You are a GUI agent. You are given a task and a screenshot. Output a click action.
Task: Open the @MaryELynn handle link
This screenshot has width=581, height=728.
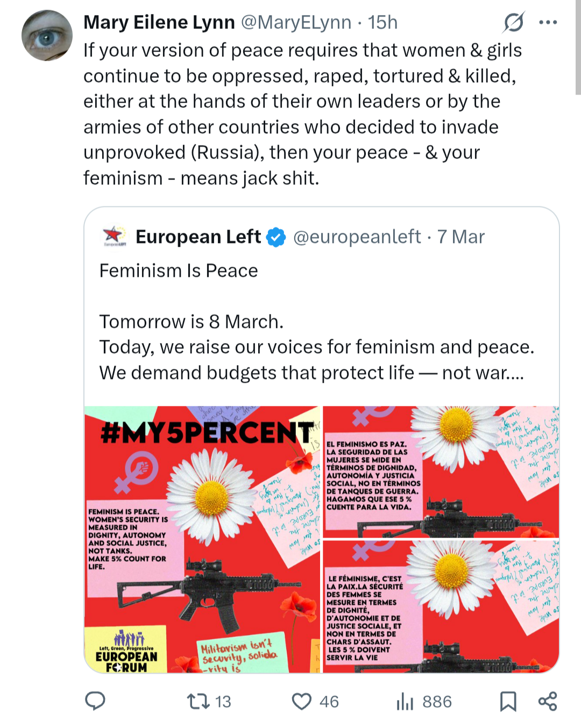pyautogui.click(x=296, y=22)
